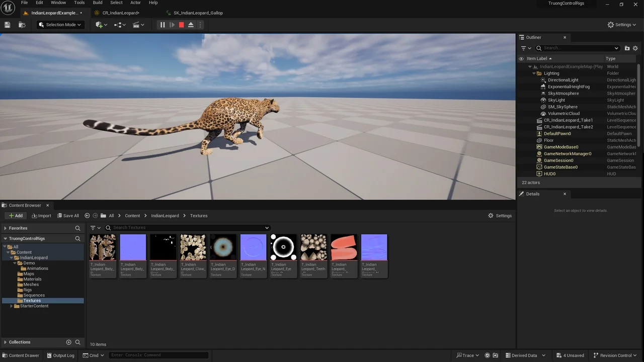This screenshot has height=362, width=644.
Task: Open the Content Drawer from the status bar
Action: pyautogui.click(x=21, y=355)
